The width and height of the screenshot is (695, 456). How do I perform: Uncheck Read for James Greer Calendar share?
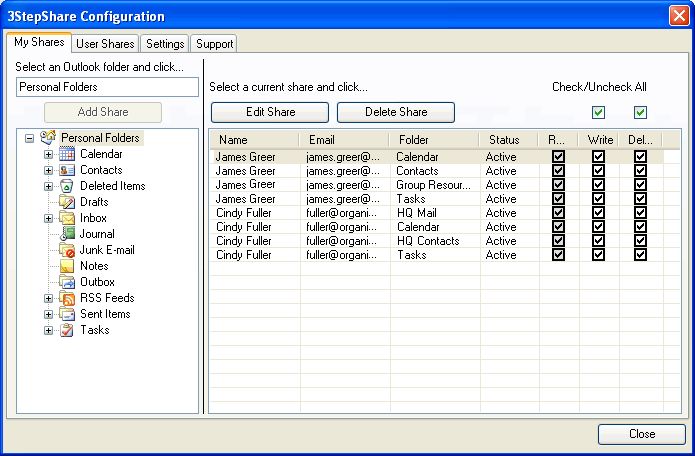pyautogui.click(x=558, y=156)
